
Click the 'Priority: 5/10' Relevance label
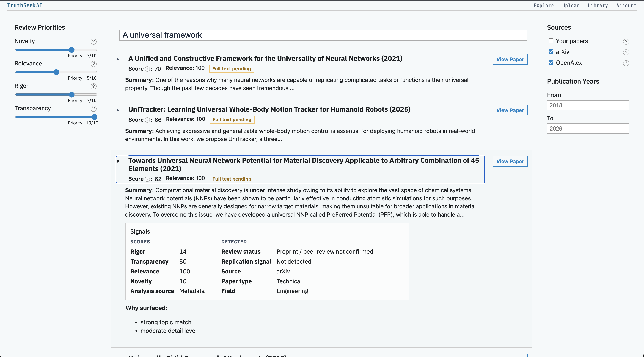[82, 78]
